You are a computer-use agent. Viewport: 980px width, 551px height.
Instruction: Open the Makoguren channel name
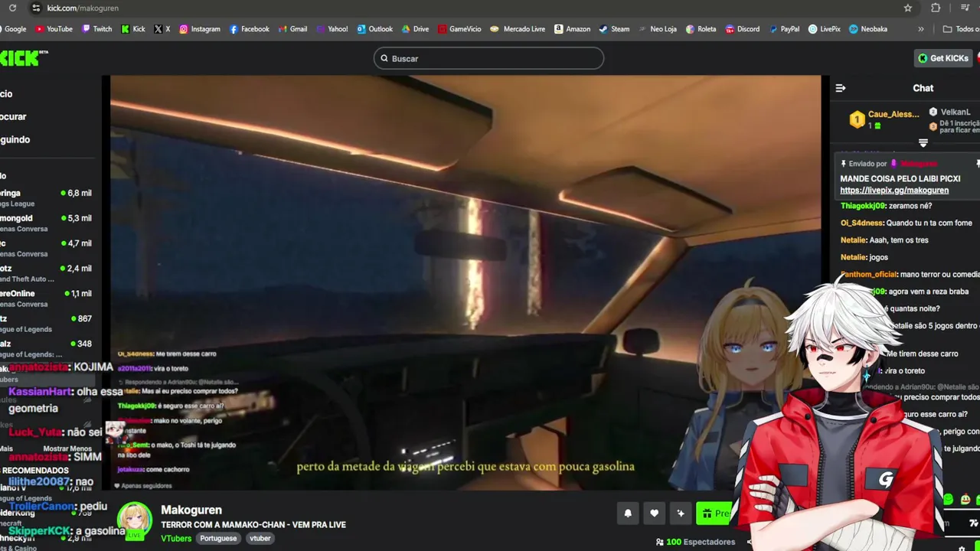click(x=191, y=510)
